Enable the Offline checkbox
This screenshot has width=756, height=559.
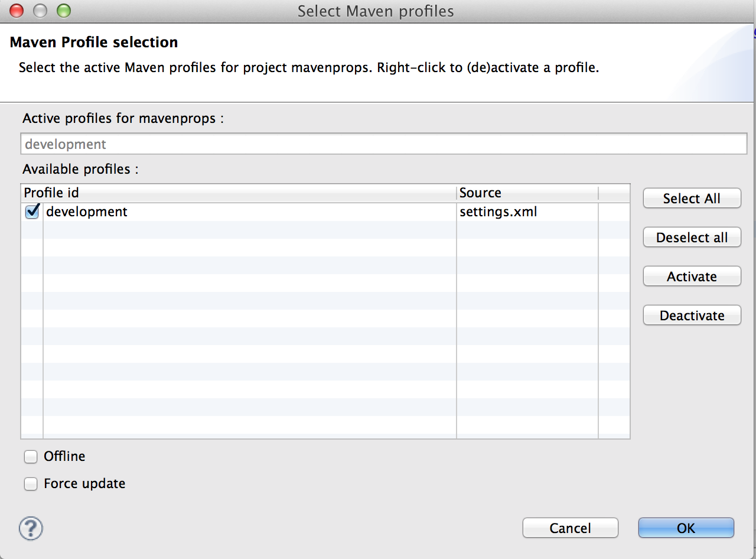click(31, 457)
